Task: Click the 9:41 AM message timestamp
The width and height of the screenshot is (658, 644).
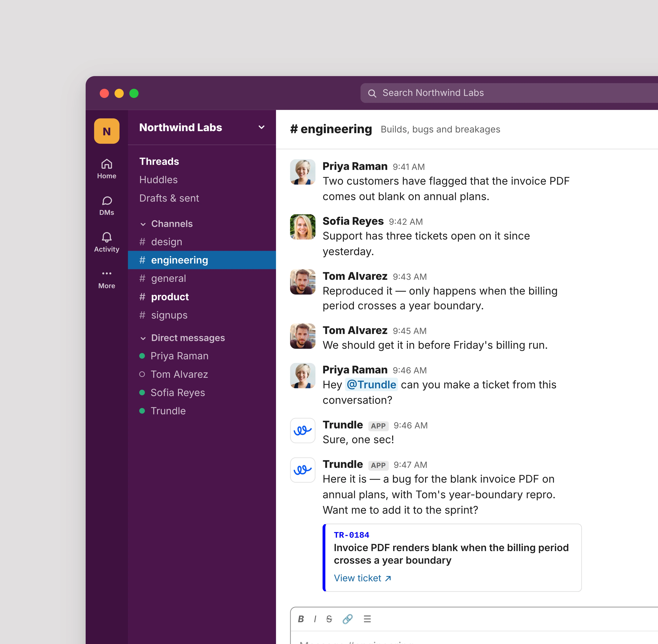Action: [409, 167]
